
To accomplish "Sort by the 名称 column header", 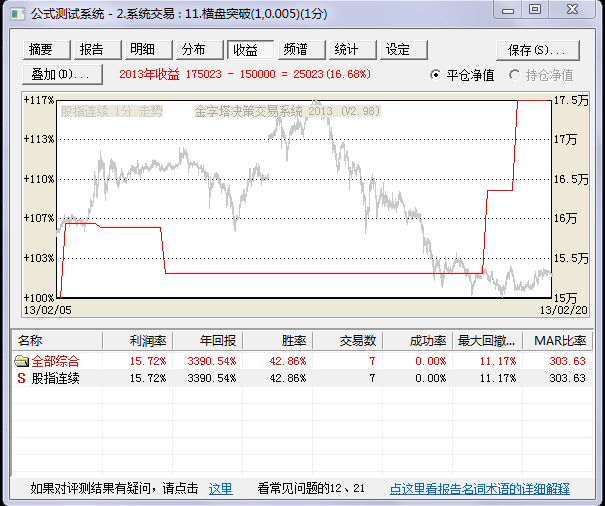I will tap(57, 341).
